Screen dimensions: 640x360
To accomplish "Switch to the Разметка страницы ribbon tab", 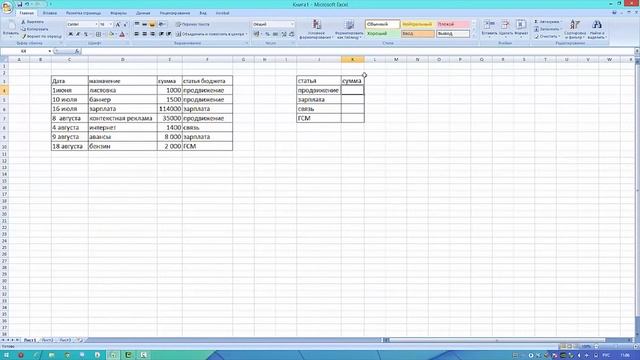I will (83, 13).
